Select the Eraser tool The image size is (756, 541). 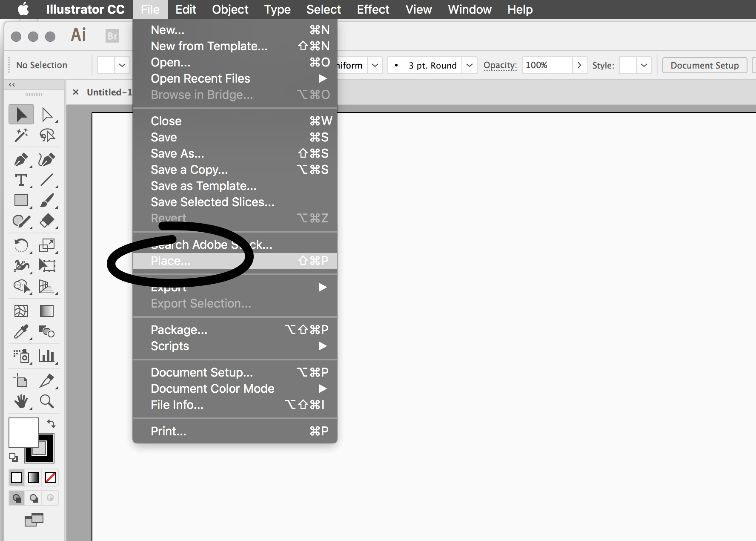47,221
